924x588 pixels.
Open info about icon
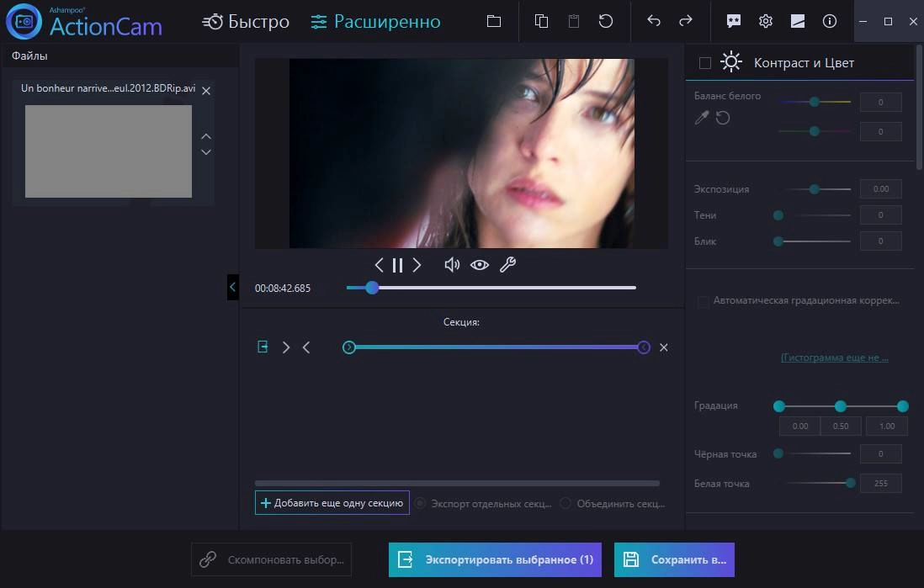click(x=829, y=22)
